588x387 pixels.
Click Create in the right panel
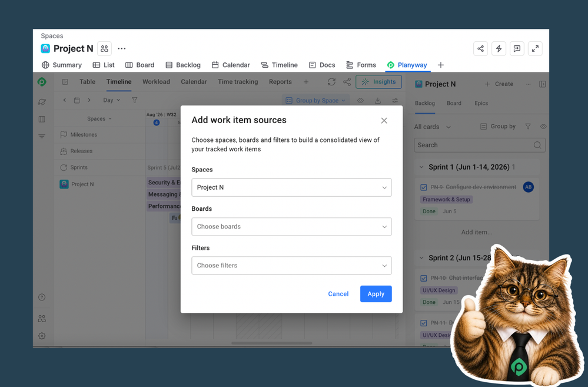tap(499, 84)
